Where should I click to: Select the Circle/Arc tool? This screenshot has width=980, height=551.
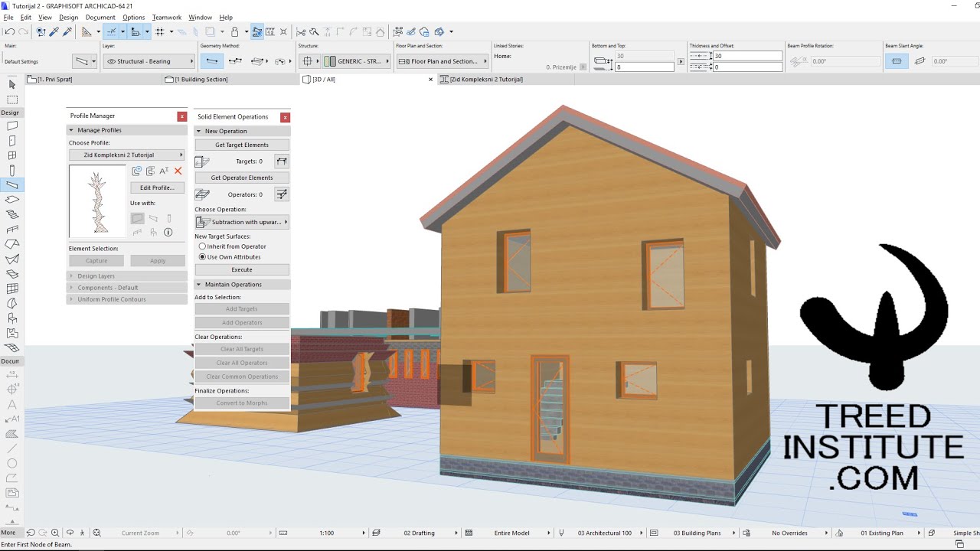tap(12, 463)
